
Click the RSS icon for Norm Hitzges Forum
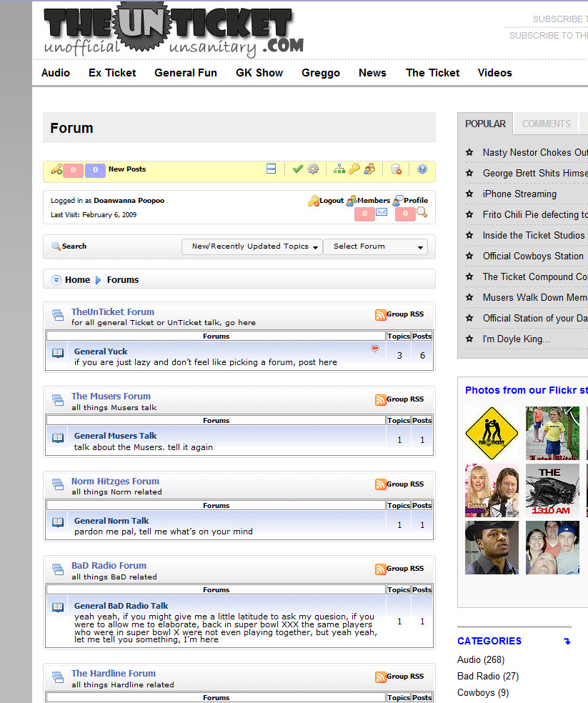[x=380, y=484]
